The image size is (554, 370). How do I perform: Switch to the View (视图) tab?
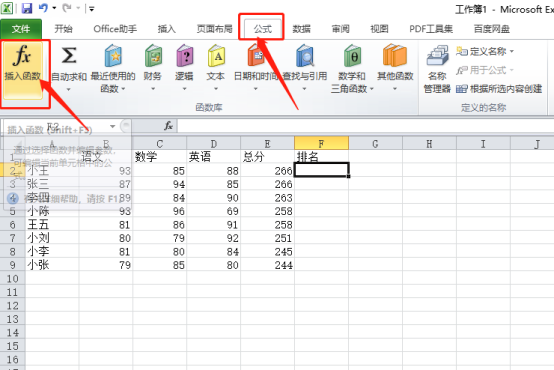click(x=379, y=29)
